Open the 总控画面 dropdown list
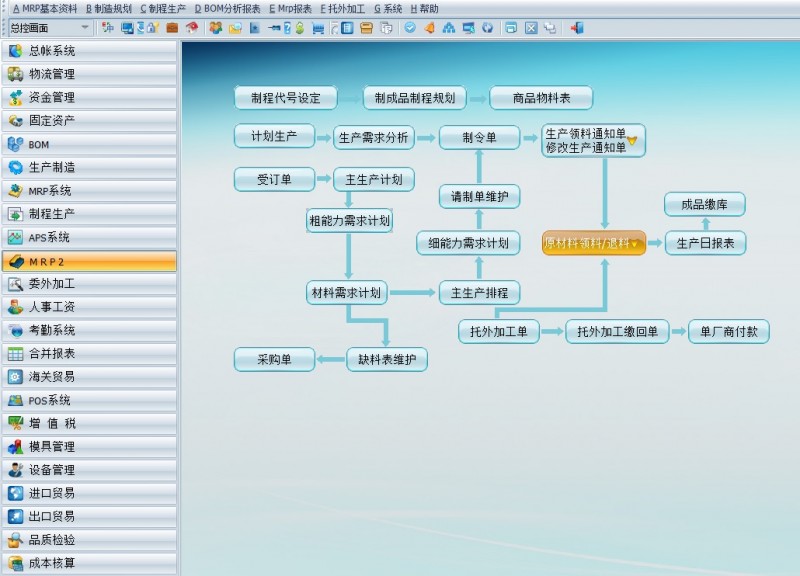The image size is (800, 576). point(84,28)
